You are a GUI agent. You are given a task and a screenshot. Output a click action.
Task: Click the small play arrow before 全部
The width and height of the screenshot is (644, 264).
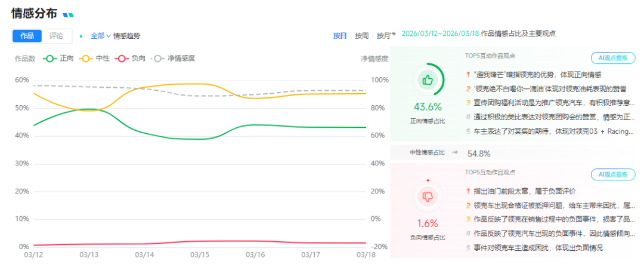(82, 36)
